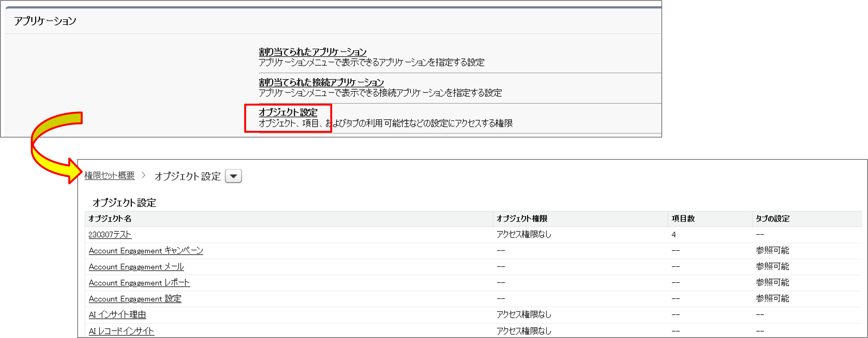Select 参照可能 in Account Engagement キャンペーン row
Viewport: 868px width, 338px height.
point(772,250)
